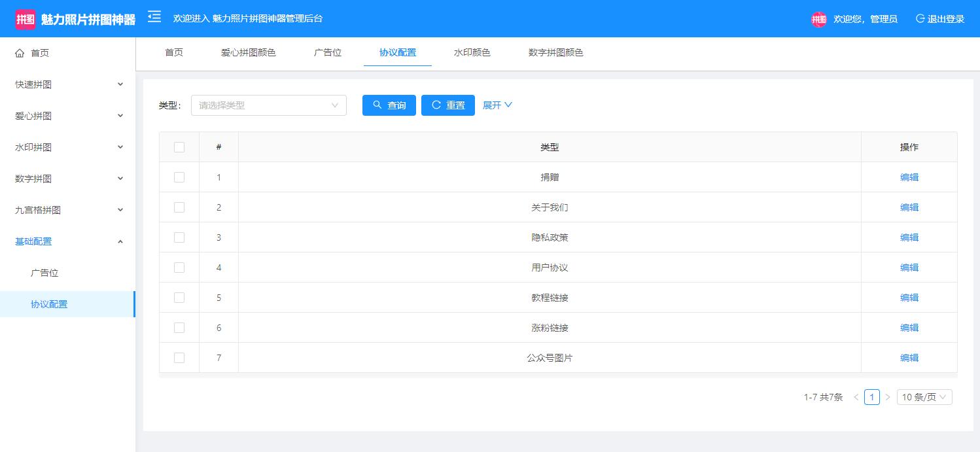Open 广告位 in the sidebar submenu
This screenshot has width=980, height=452.
[x=67, y=273]
